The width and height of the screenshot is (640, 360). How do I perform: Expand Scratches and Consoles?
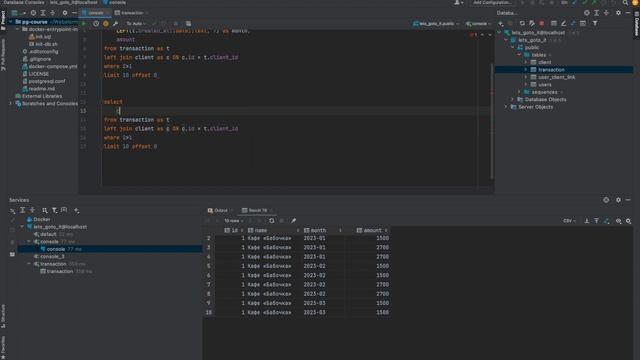[11, 104]
